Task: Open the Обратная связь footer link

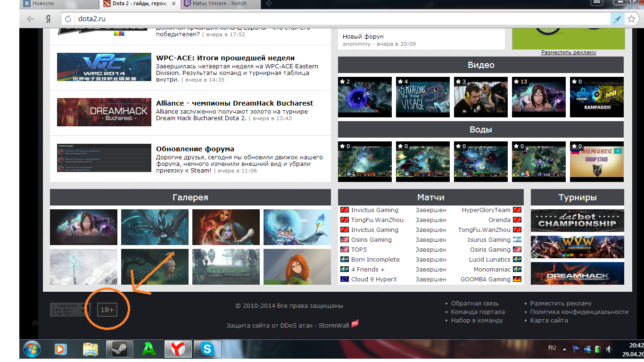Action: pos(475,304)
